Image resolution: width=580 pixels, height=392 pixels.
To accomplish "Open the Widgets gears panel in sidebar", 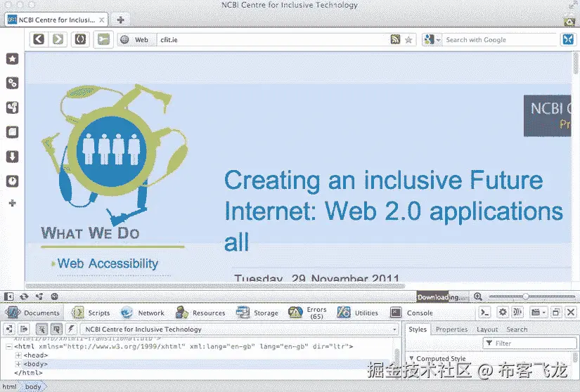I will (12, 83).
